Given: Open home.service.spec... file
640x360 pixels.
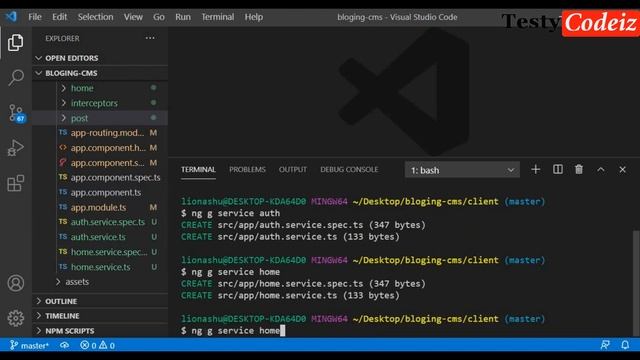Looking at the screenshot, I should coord(100,252).
